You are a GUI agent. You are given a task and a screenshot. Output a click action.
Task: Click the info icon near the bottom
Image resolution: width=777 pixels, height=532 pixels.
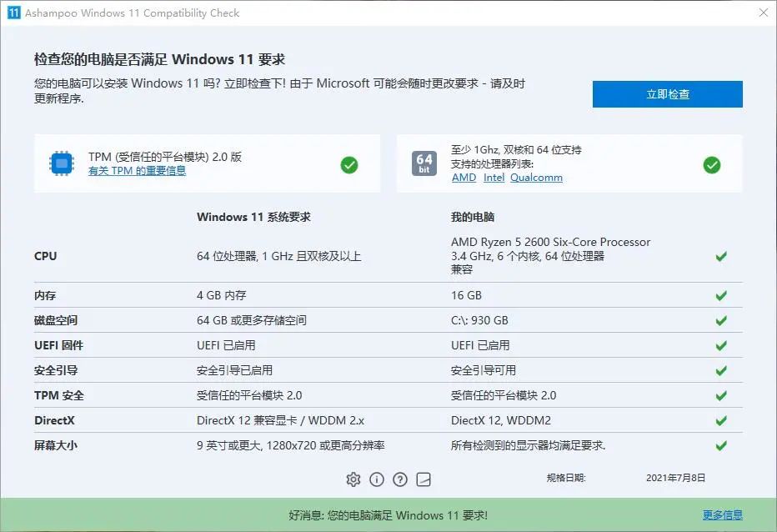coord(377,479)
